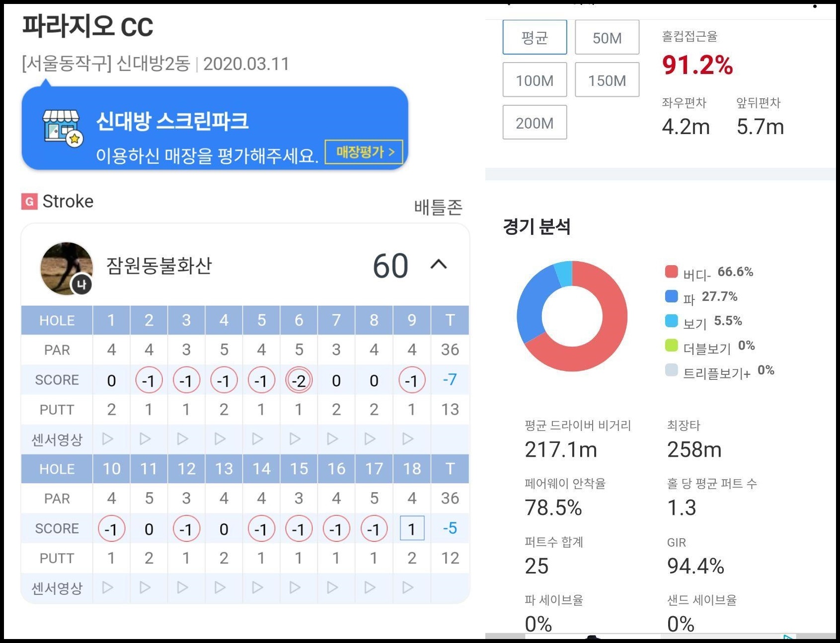Play sensor video for hole 14
The image size is (840, 643).
pyautogui.click(x=258, y=587)
